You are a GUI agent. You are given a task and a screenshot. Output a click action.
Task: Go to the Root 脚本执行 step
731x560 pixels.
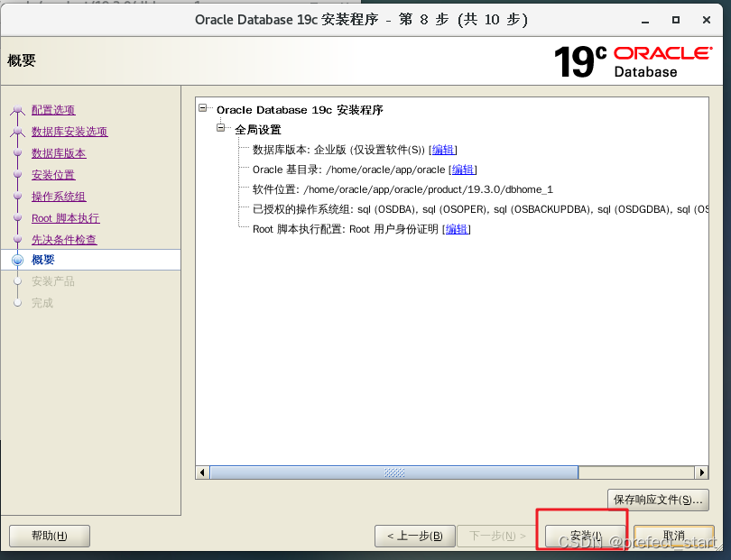65,218
